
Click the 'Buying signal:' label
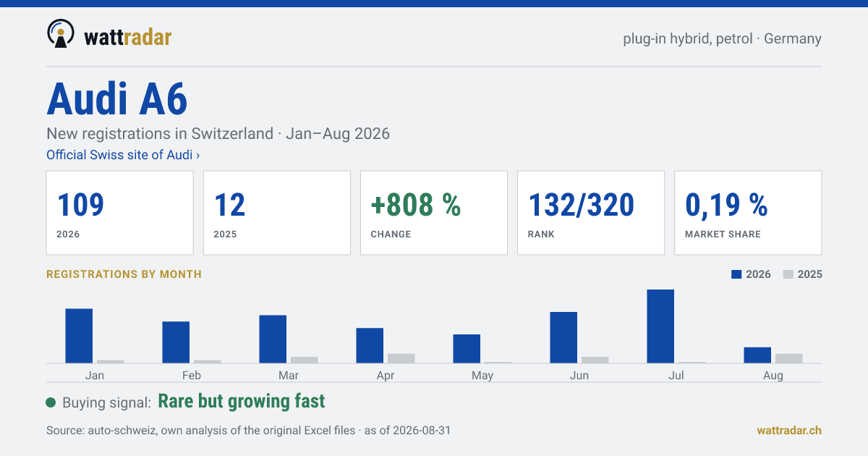(x=106, y=402)
